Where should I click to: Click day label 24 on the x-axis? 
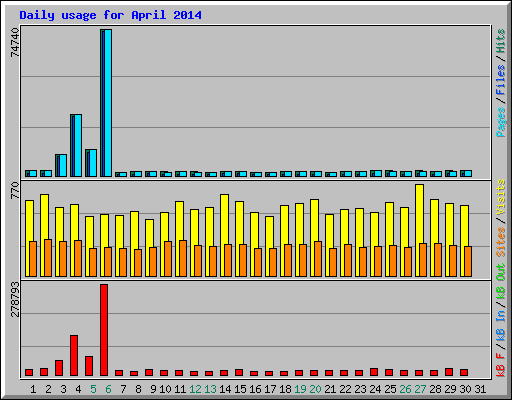pyautogui.click(x=375, y=389)
